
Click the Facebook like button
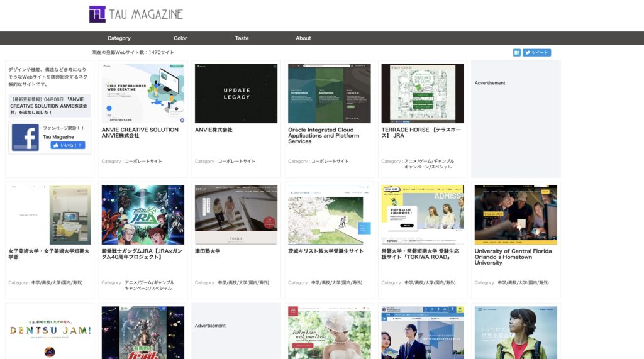(68, 145)
